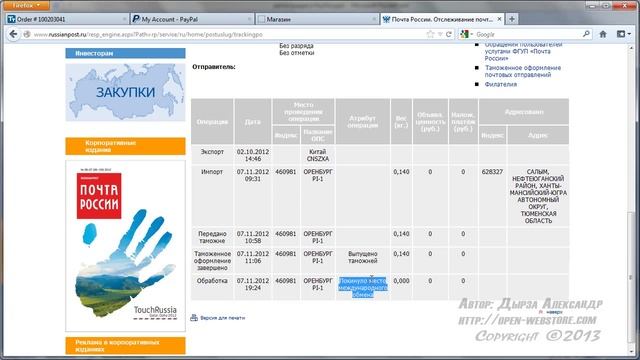Click the highlighted Покинуло место международного обмена
This screenshot has height=360, width=640.
(363, 287)
